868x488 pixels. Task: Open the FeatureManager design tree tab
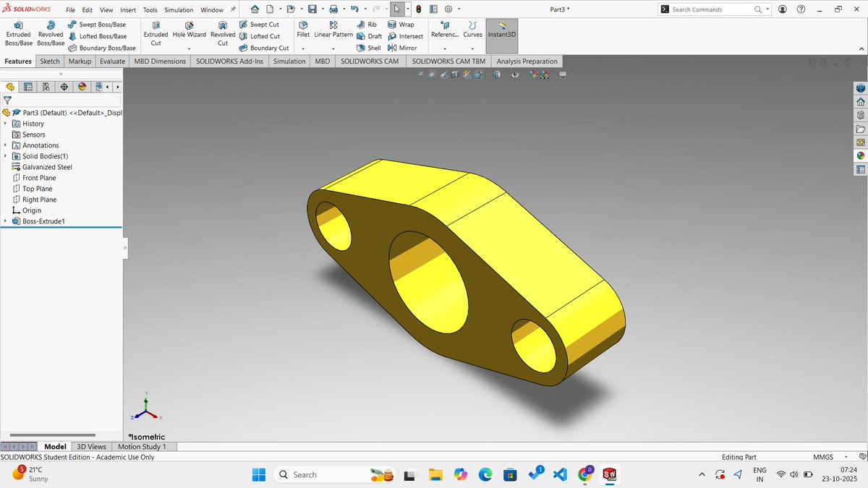[x=10, y=87]
